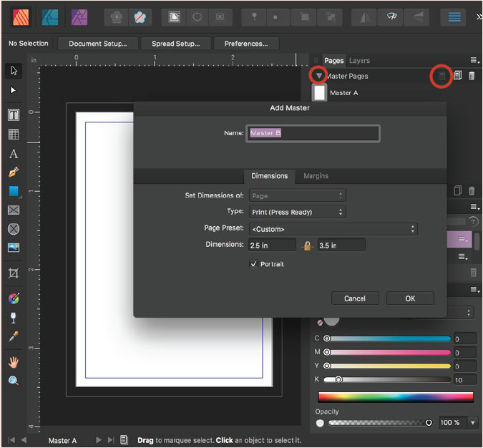Viewport: 483px width, 448px height.
Task: Select the Picture Frame Rectangle tool
Action: pyautogui.click(x=13, y=210)
